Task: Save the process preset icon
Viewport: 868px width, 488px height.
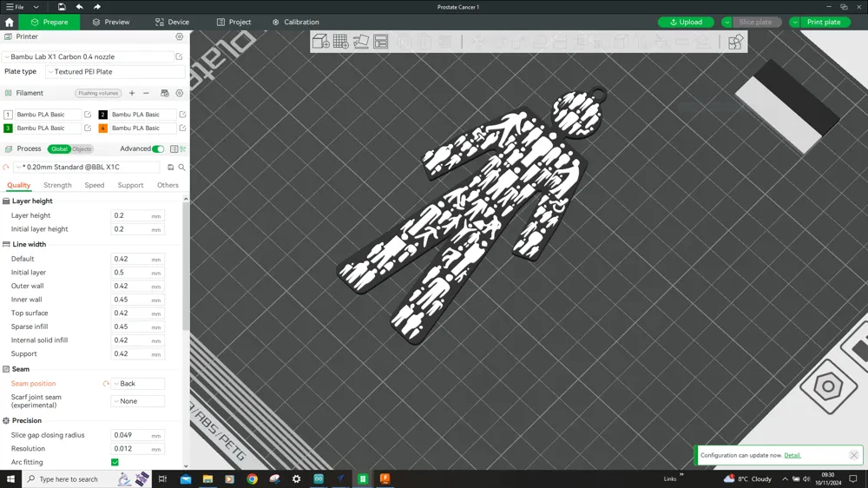Action: point(170,167)
